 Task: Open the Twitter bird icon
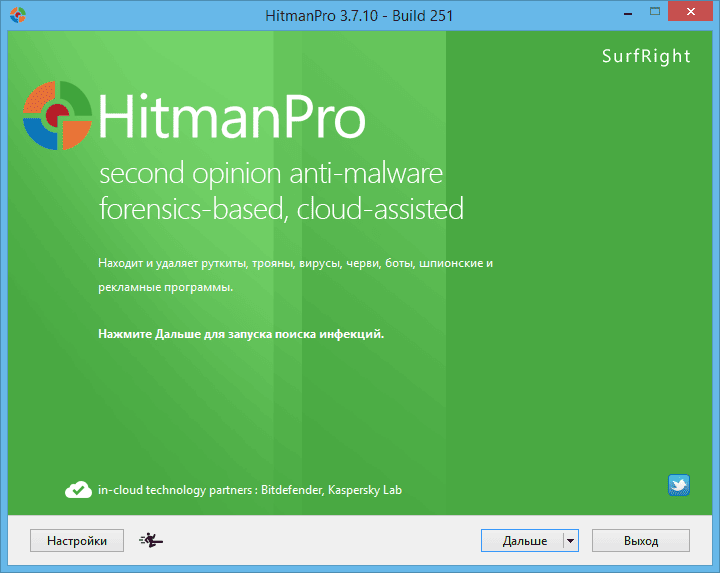679,485
